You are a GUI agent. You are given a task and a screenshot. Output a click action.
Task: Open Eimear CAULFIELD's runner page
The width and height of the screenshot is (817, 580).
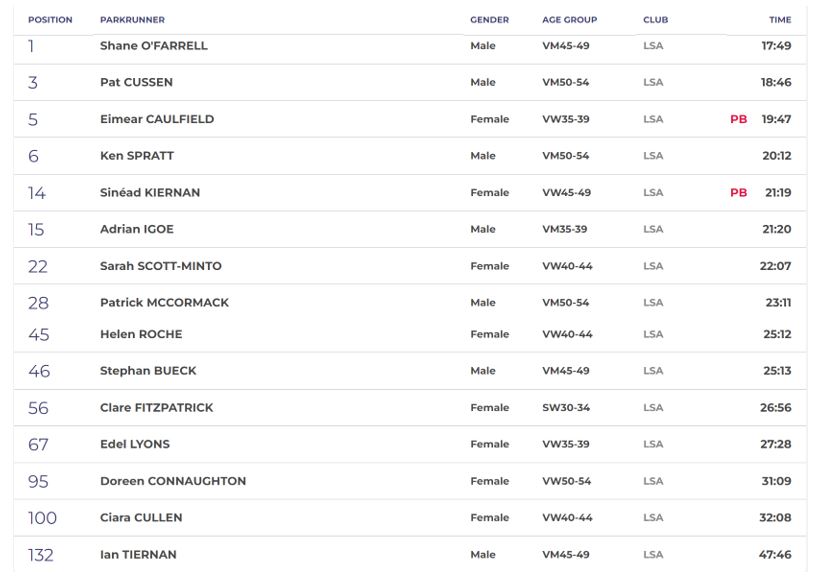point(157,119)
